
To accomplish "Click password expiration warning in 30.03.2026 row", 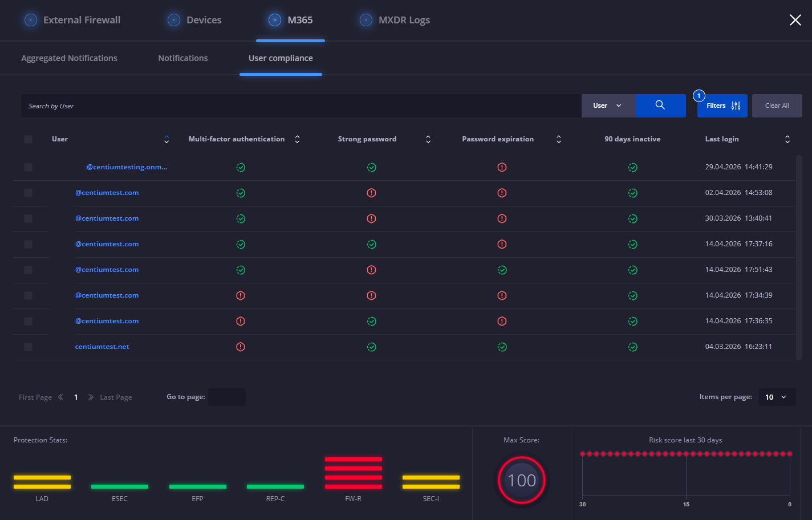I will (502, 218).
